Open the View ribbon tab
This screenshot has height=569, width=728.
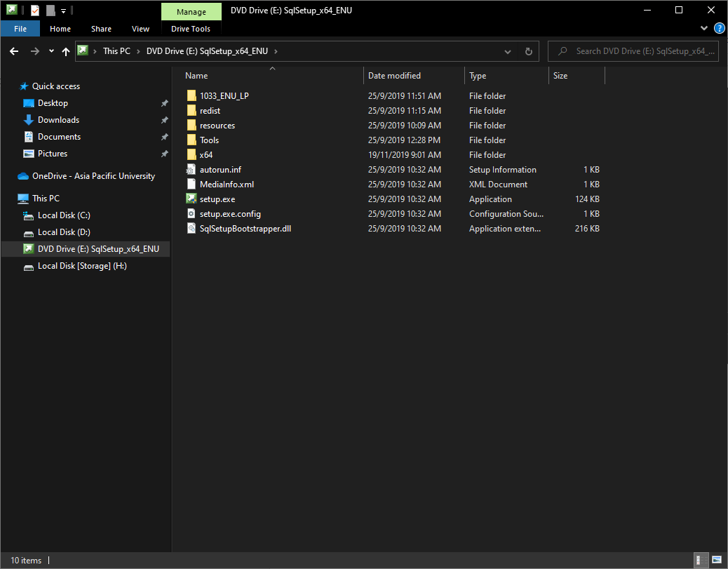140,29
